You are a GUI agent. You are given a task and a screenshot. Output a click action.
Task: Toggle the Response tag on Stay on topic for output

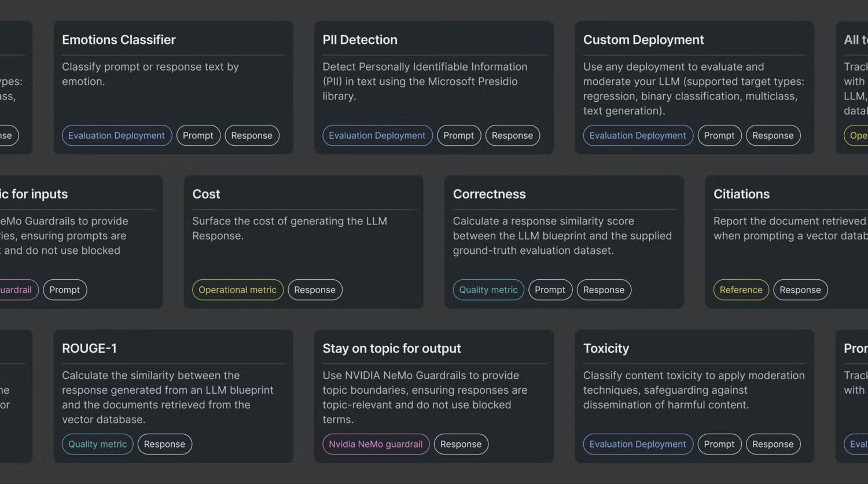tap(461, 444)
